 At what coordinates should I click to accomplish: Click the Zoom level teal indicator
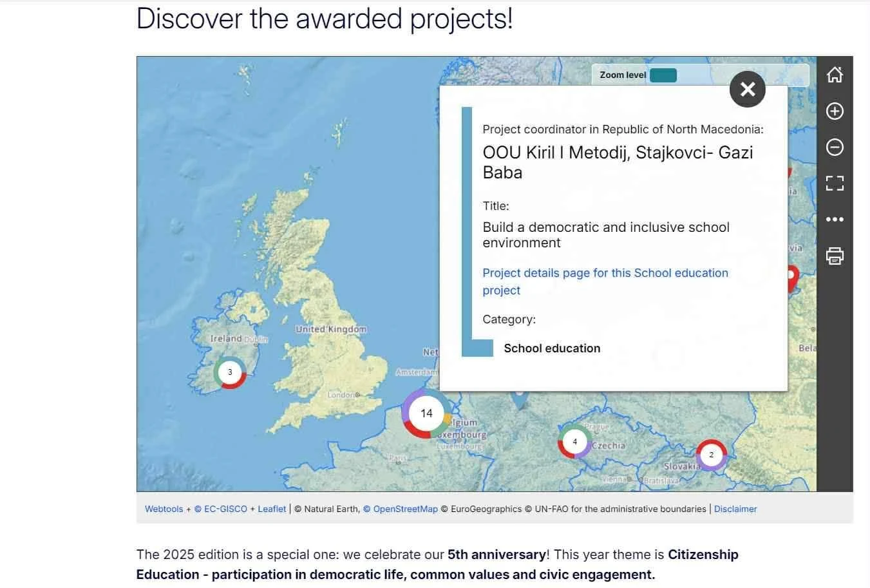pyautogui.click(x=663, y=75)
